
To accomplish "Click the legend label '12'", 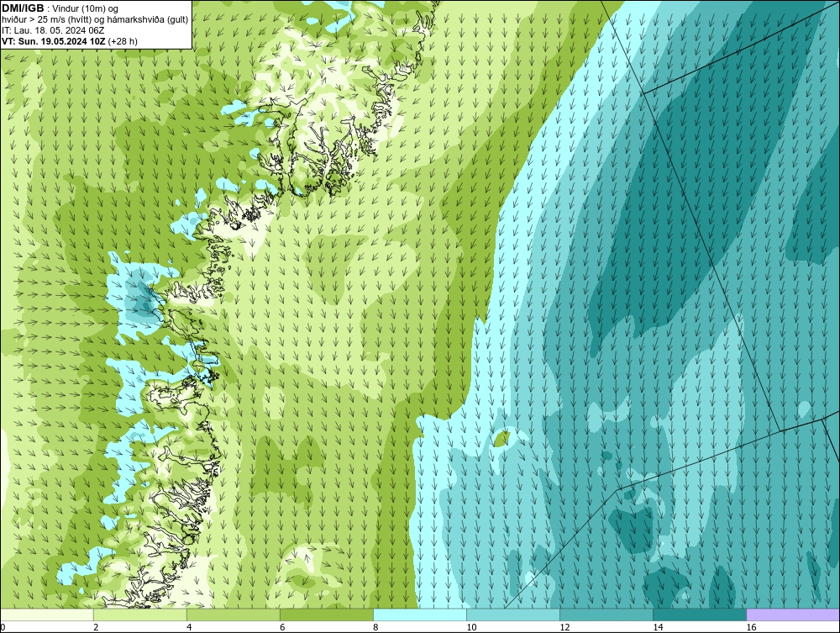I will 564,627.
